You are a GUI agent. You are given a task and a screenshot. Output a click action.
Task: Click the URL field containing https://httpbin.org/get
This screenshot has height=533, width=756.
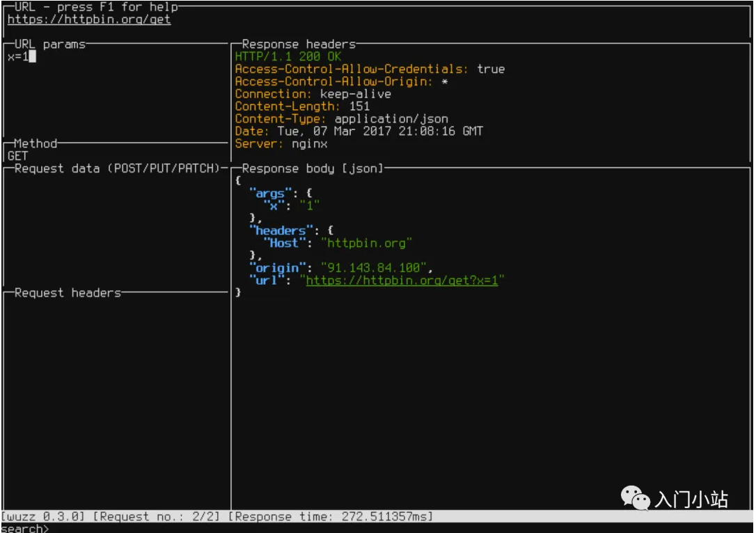click(89, 19)
